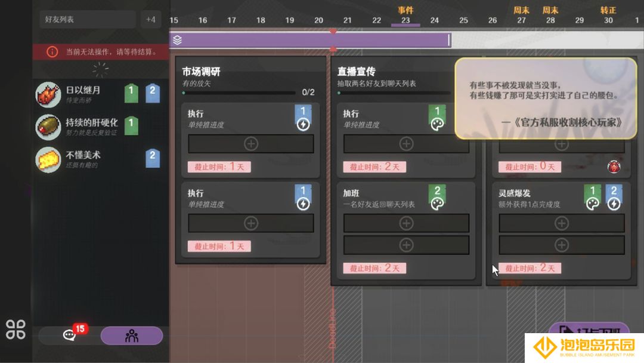Click lightning icon on 灵感爆发 task
644x363 pixels.
[x=614, y=204]
